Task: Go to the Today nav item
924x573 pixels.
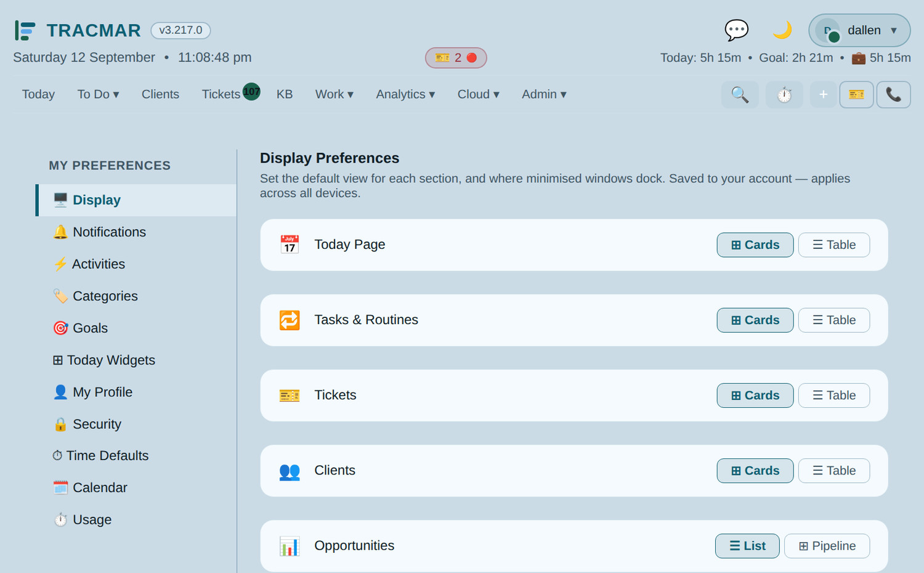Action: 38,94
